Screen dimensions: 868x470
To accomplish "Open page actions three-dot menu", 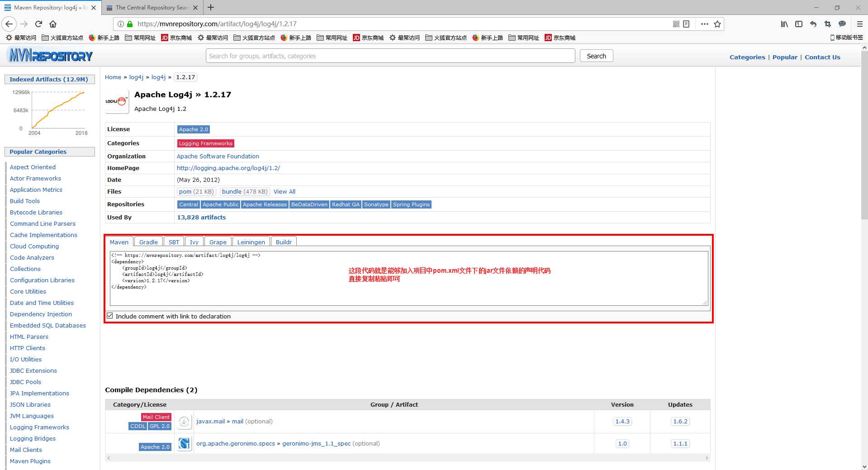I will (704, 24).
